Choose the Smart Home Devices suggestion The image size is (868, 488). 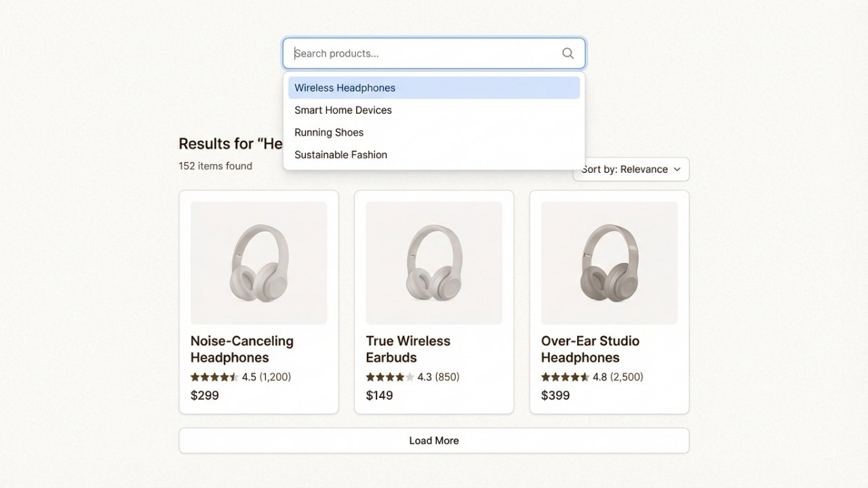tap(434, 110)
